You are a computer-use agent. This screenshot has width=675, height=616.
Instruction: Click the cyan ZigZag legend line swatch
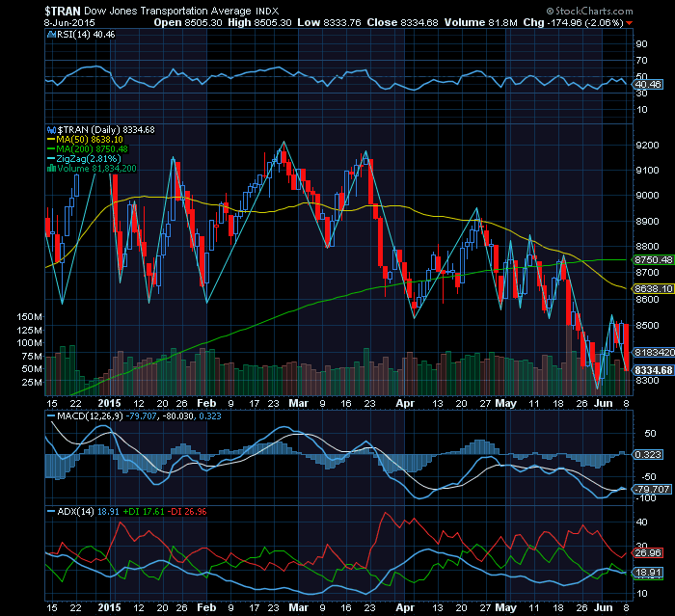[x=51, y=159]
